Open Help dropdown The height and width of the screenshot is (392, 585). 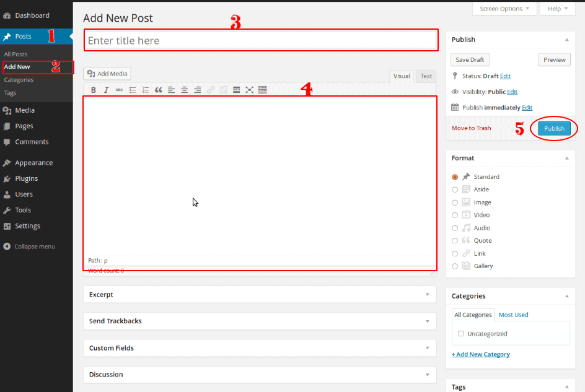coord(558,9)
